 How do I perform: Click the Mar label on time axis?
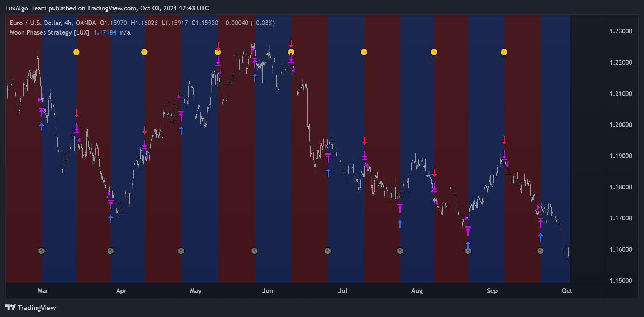point(43,291)
